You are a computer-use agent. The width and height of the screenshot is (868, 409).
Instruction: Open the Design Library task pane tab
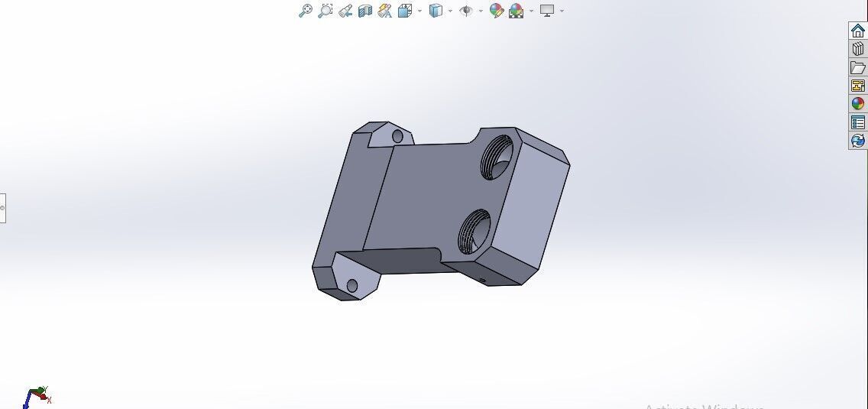(x=858, y=50)
